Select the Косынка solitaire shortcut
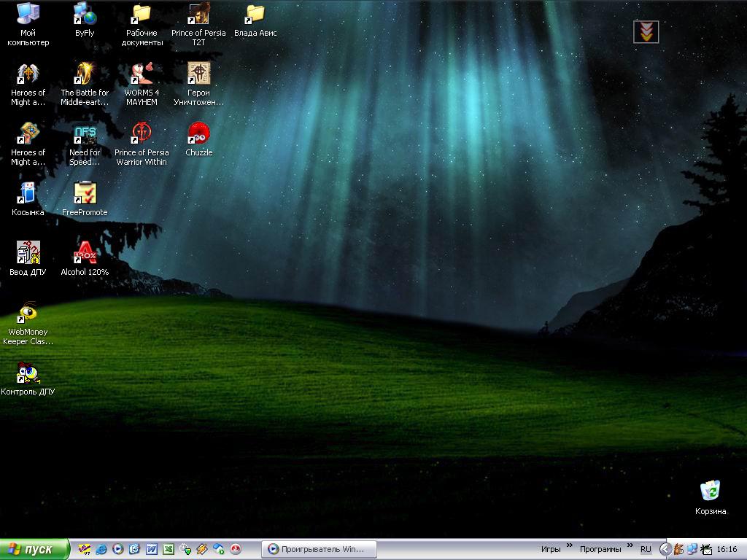 [x=28, y=199]
